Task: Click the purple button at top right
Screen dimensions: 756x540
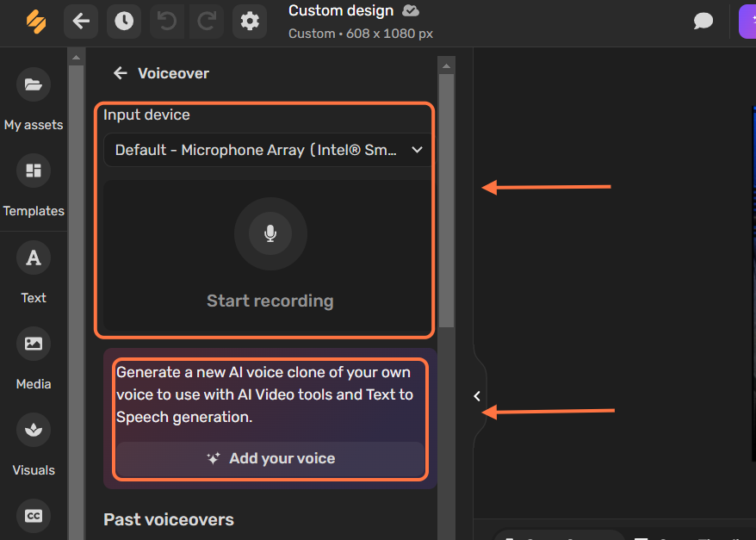Action: coord(747,22)
